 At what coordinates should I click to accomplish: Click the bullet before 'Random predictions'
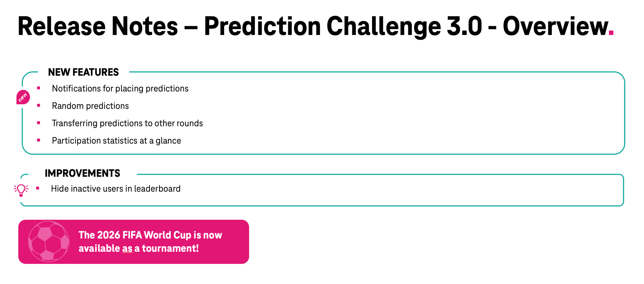coord(38,105)
